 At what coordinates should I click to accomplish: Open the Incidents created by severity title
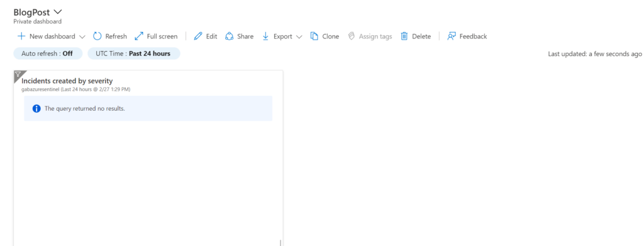coord(67,81)
